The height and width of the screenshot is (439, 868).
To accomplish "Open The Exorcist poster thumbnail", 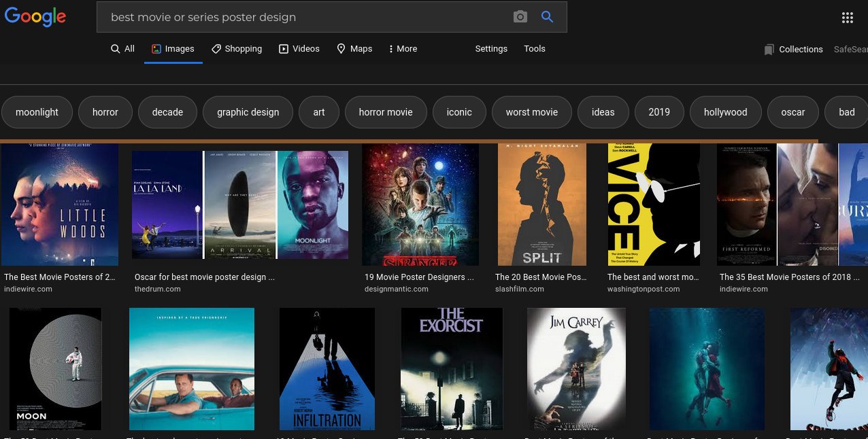I will tap(452, 369).
